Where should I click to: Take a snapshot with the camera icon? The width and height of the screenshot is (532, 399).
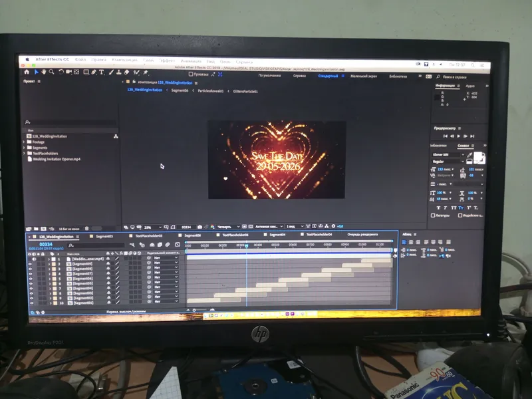(199, 227)
